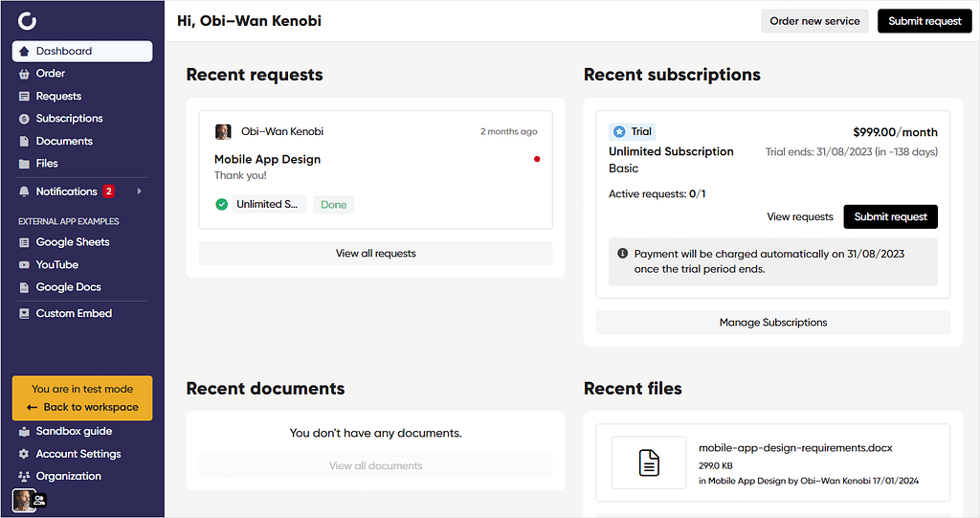
Task: Click the Unlimited Subscription title
Action: click(671, 152)
